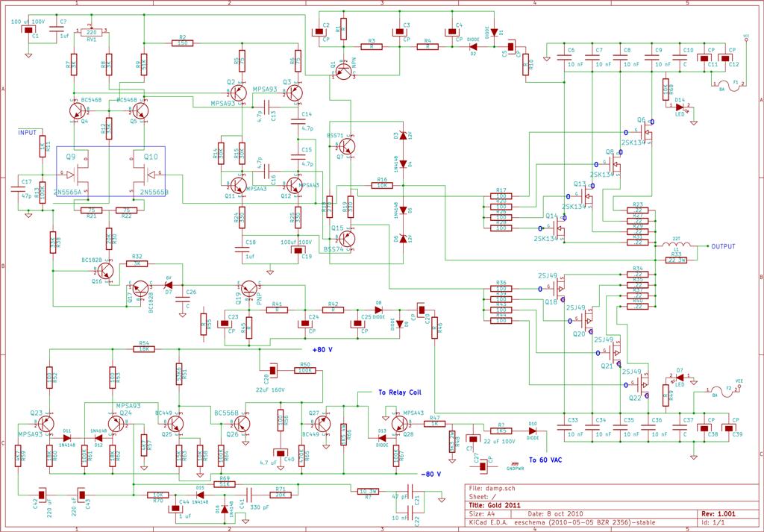Click the Rev: 1.001 field
Image resolution: width=764 pixels, height=532 pixels.
[x=718, y=513]
